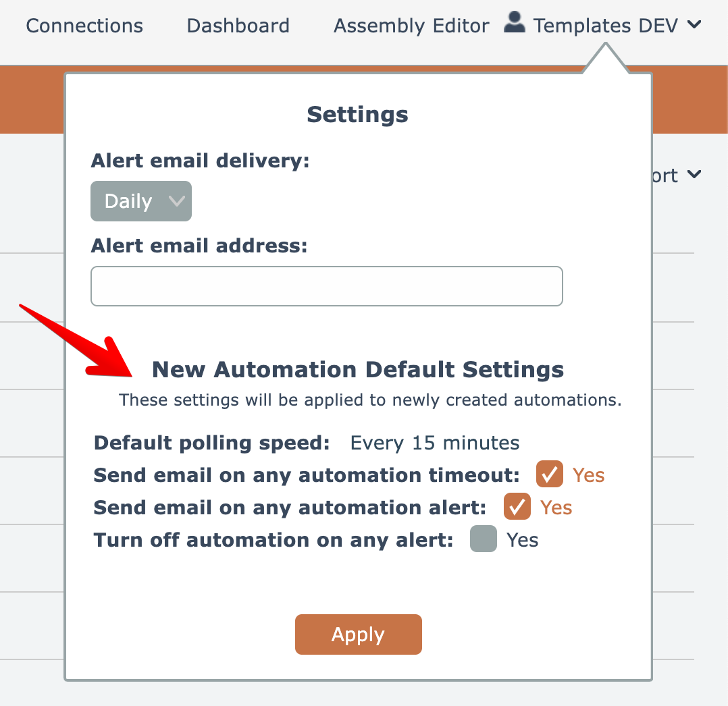Click the Apply button

358,634
